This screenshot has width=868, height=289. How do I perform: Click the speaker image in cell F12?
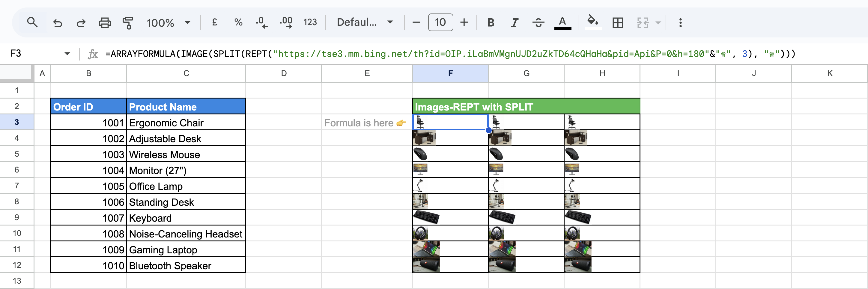coord(426,265)
